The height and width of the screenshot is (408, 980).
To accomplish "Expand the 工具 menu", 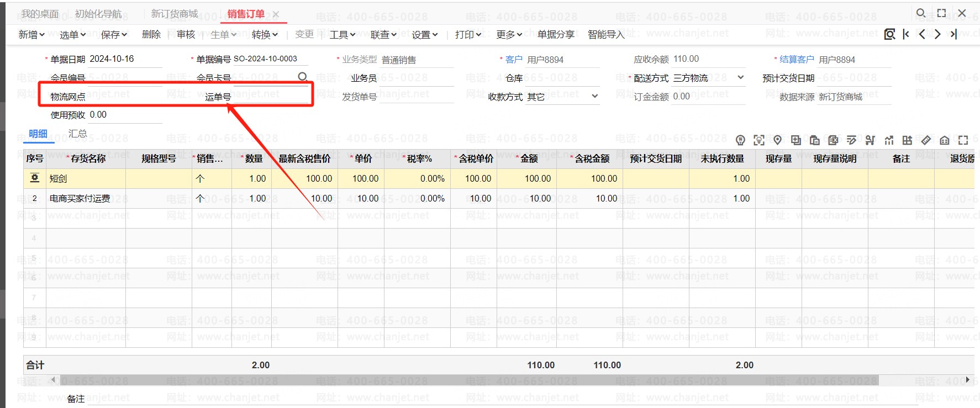I will (x=343, y=35).
